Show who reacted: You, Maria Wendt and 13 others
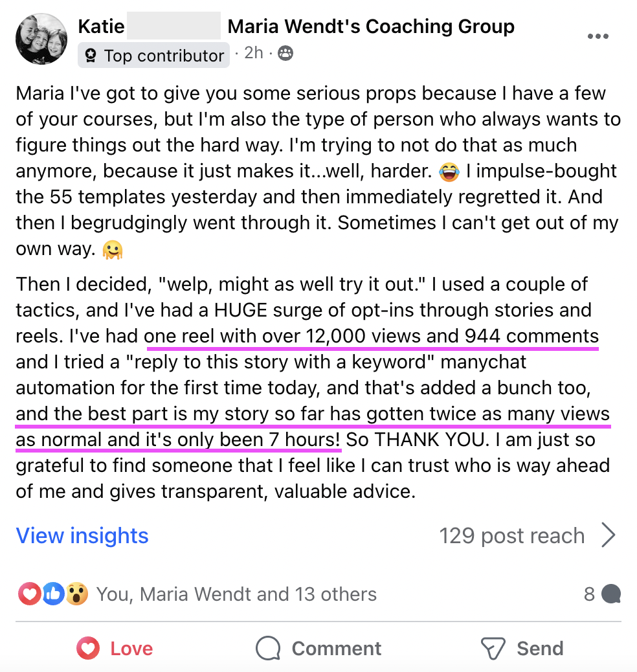637x672 pixels. click(236, 594)
